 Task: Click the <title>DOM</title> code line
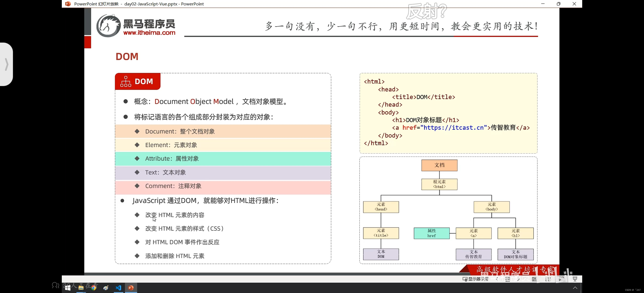[423, 97]
